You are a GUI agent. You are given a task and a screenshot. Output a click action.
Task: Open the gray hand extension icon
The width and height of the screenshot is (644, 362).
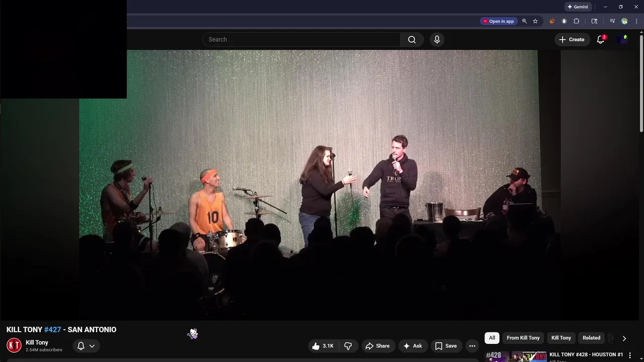click(564, 21)
